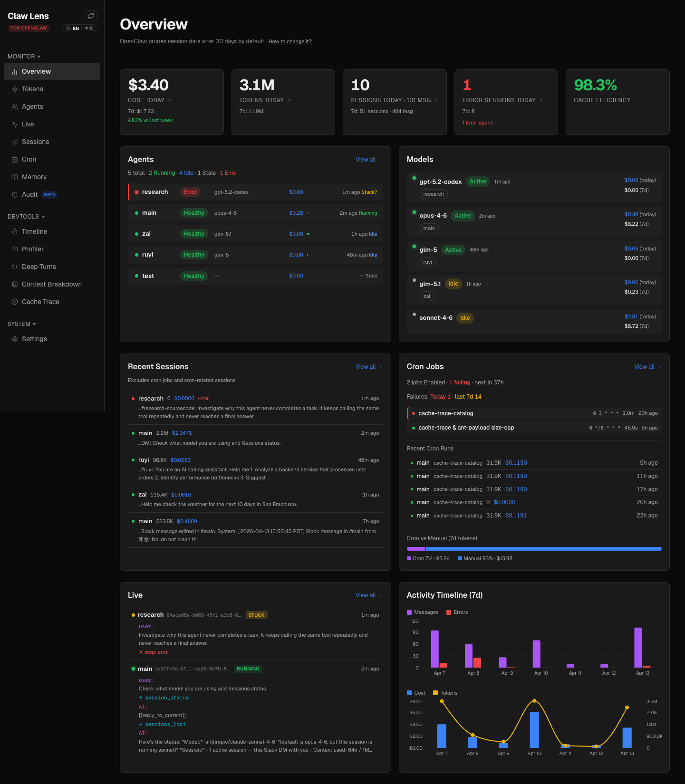The height and width of the screenshot is (784, 685).
Task: Click the Cron vs Manual token bar
Action: point(534,549)
